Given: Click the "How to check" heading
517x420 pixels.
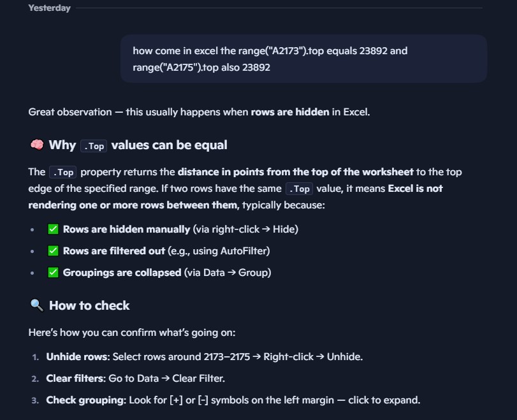Looking at the screenshot, I should [89, 306].
